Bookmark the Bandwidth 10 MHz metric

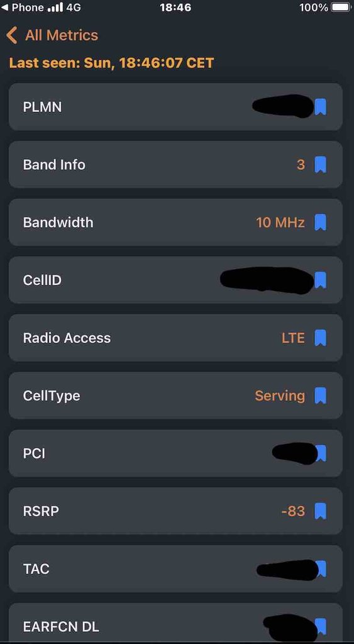pos(320,223)
